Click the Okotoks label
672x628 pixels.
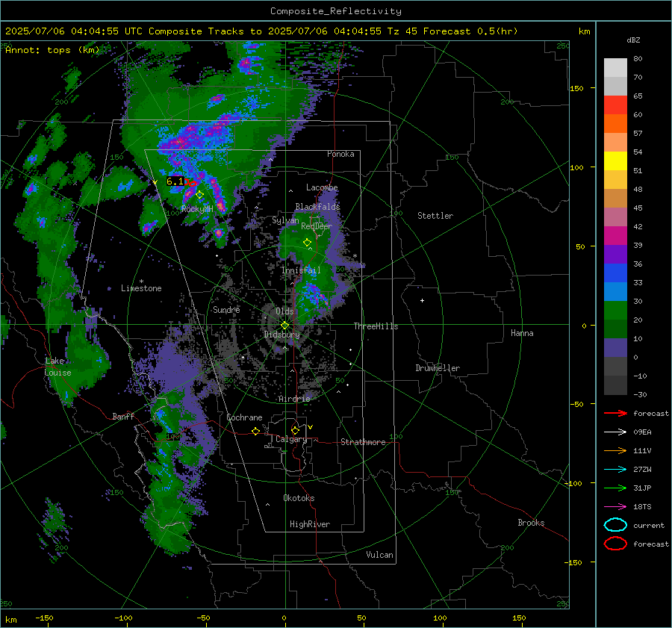click(299, 498)
